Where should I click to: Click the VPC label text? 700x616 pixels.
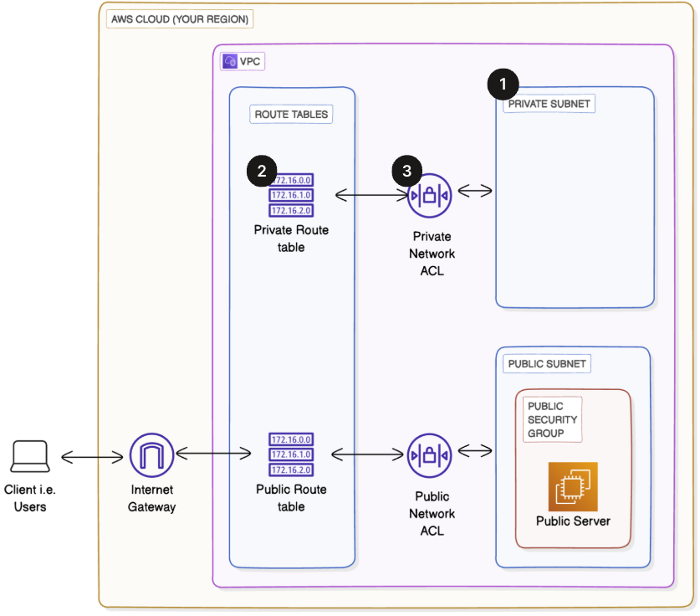tap(250, 62)
